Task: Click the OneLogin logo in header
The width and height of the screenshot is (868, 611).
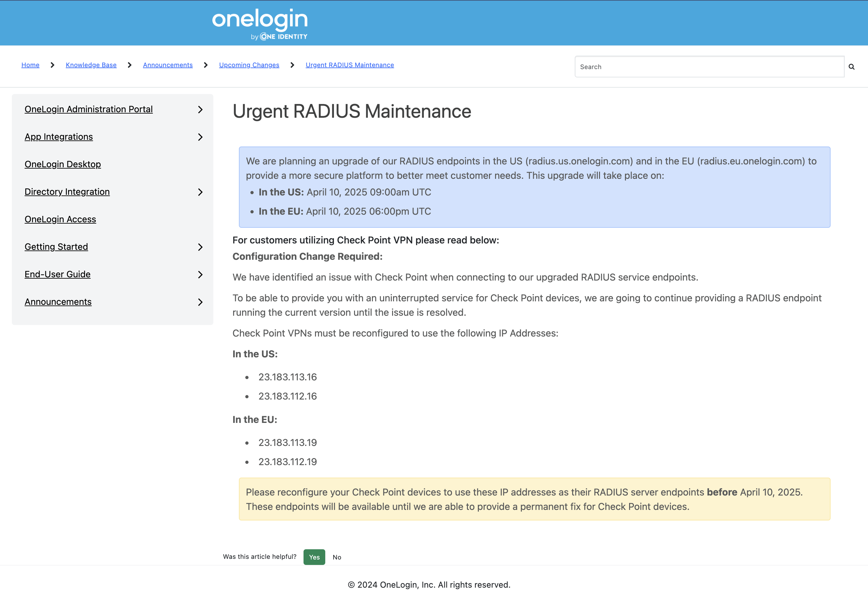Action: tap(260, 24)
